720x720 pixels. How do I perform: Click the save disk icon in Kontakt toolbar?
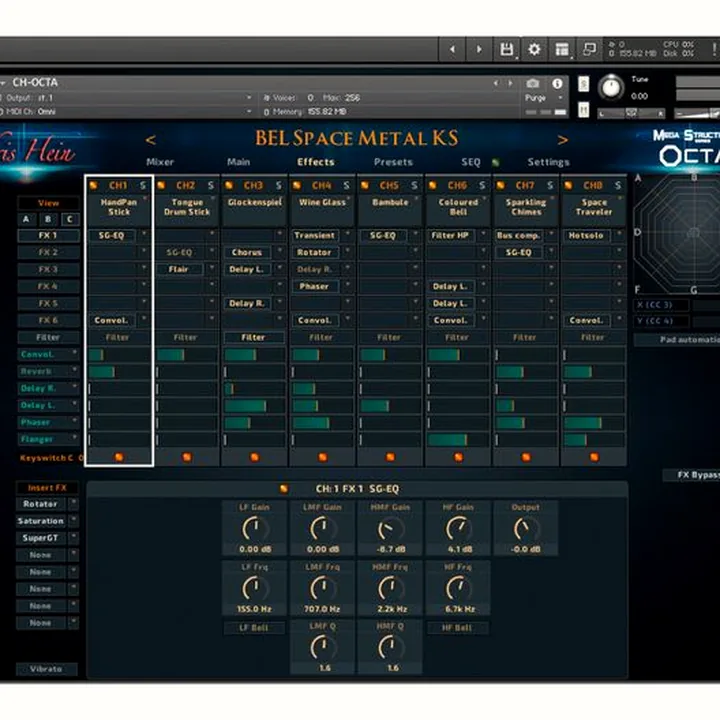pyautogui.click(x=506, y=49)
